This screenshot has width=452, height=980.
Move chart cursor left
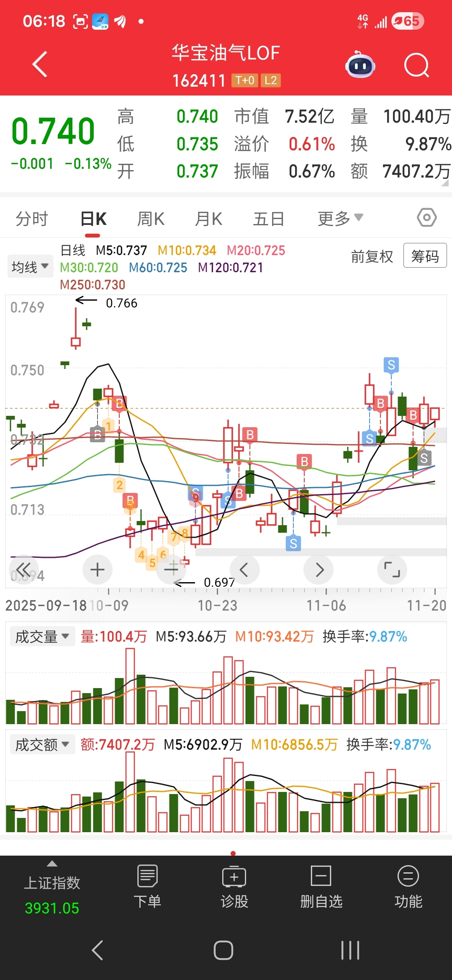coord(244,570)
